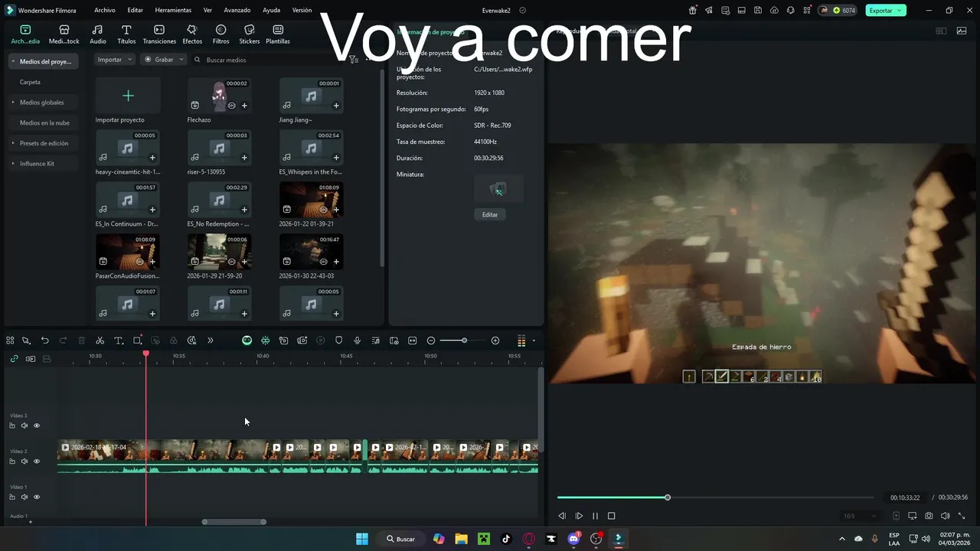Expand Presets de edición in sidebar
Image resolution: width=980 pixels, height=551 pixels.
click(x=13, y=143)
